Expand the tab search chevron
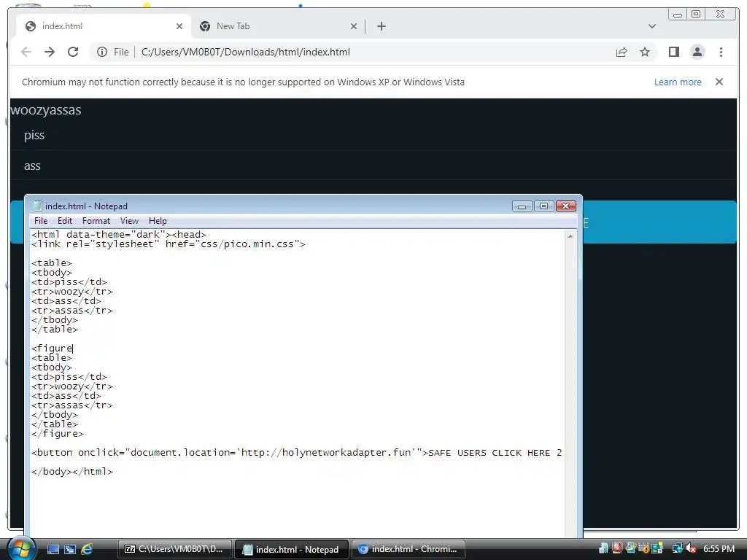Image resolution: width=747 pixels, height=560 pixels. (651, 26)
